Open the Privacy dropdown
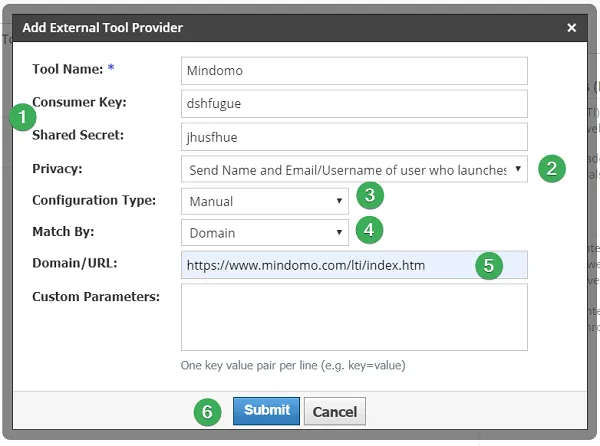Screen dimensions: 600x446 click(354, 169)
